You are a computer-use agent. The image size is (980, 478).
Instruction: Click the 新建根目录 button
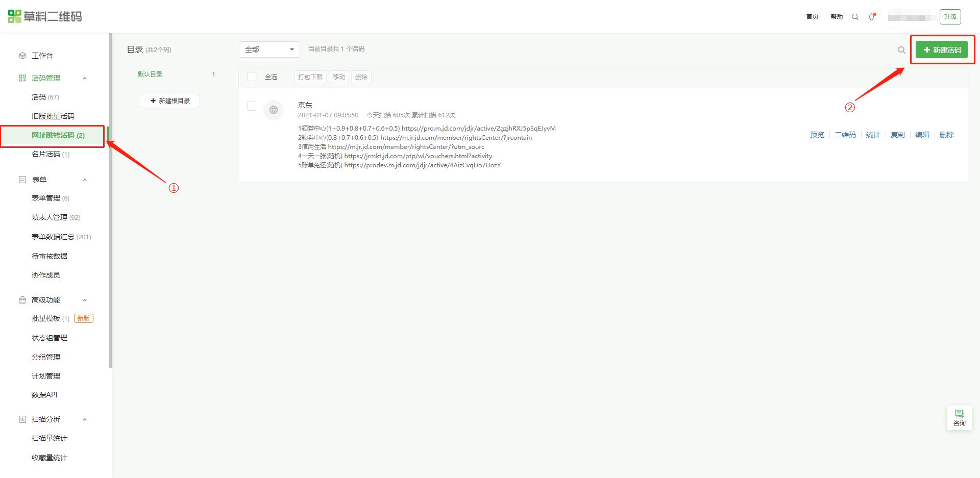click(169, 101)
